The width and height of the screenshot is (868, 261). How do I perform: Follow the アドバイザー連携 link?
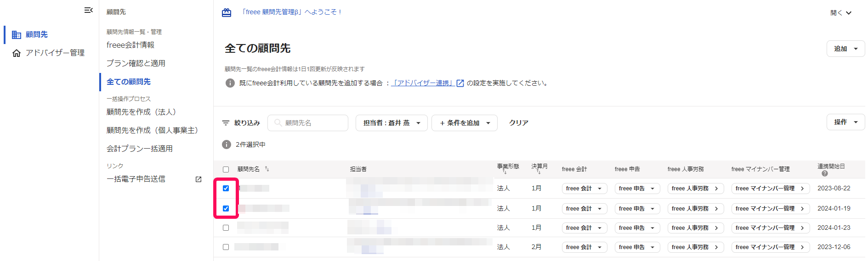(422, 83)
